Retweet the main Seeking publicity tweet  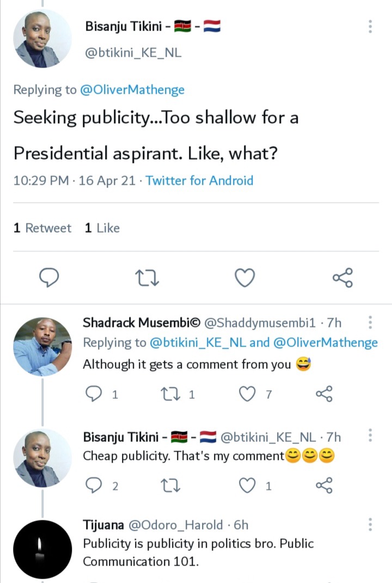(147, 278)
